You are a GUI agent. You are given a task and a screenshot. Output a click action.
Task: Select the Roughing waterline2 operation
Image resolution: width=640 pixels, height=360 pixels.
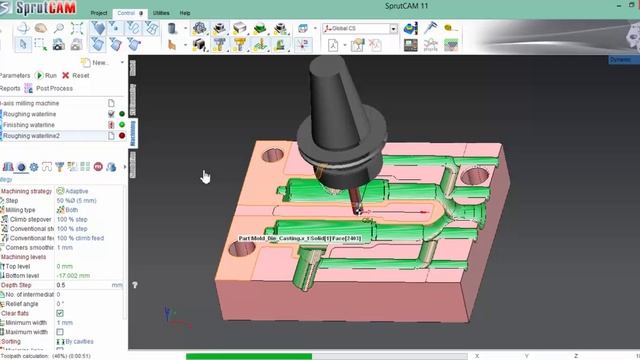pos(31,136)
